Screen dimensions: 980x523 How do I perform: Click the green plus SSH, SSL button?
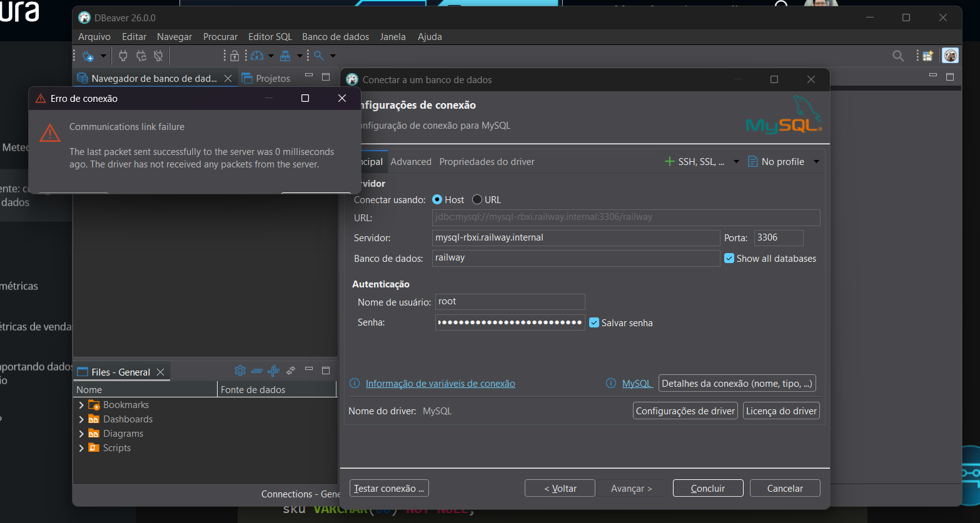click(x=694, y=162)
